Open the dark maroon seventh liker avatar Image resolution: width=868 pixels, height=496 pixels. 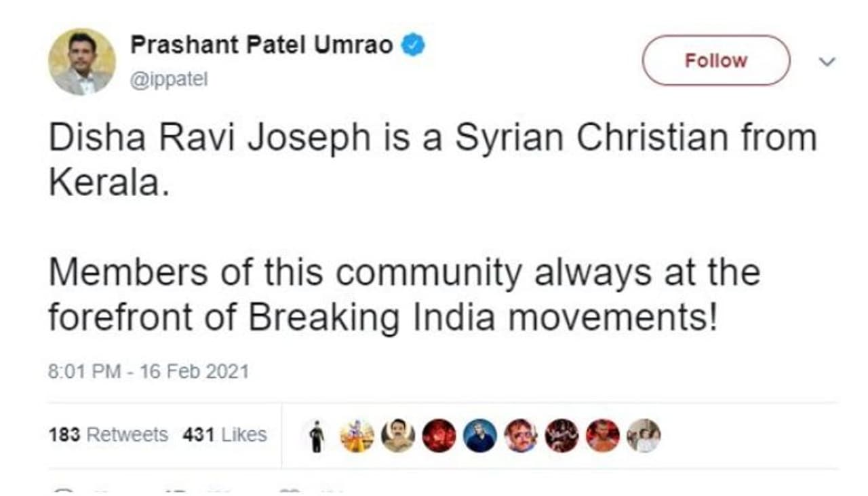click(562, 436)
